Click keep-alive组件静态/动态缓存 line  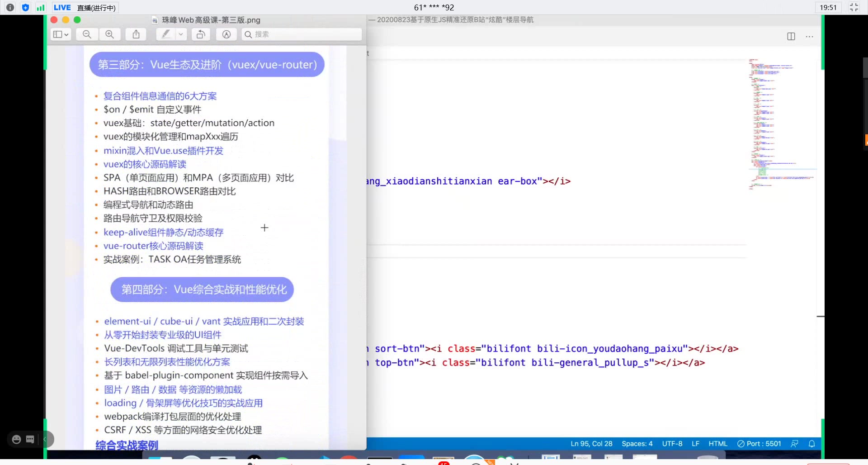(164, 232)
